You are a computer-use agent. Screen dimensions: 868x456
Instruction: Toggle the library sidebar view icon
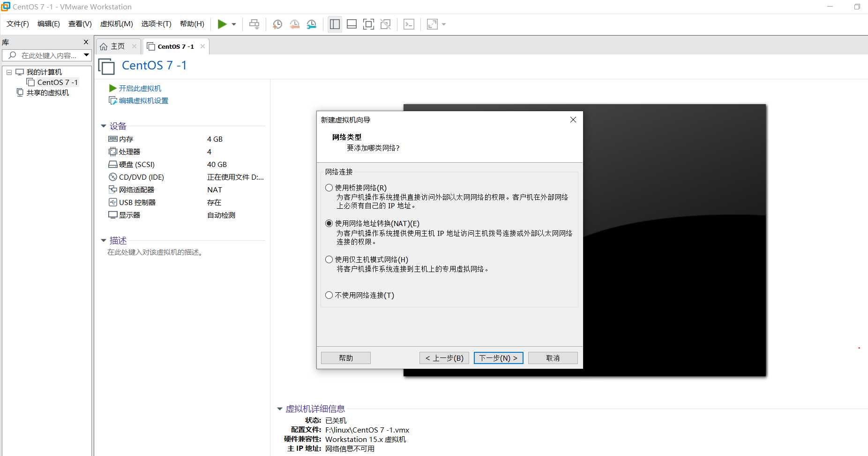pyautogui.click(x=335, y=24)
